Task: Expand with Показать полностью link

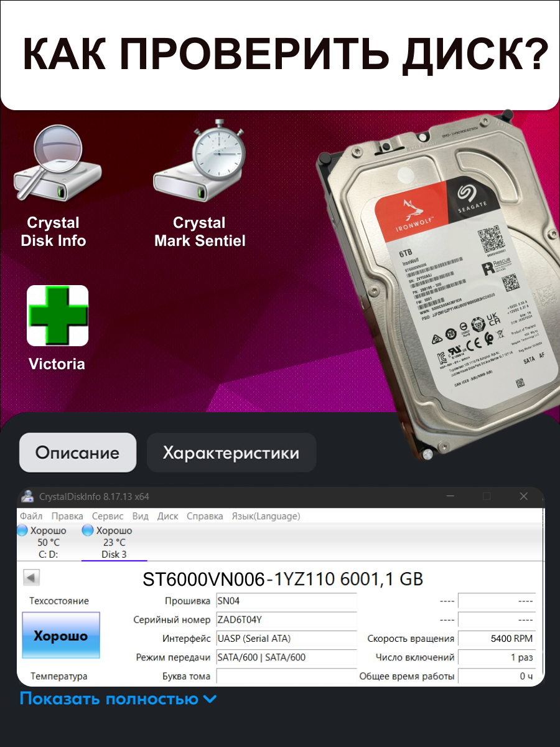Action: tap(118, 698)
